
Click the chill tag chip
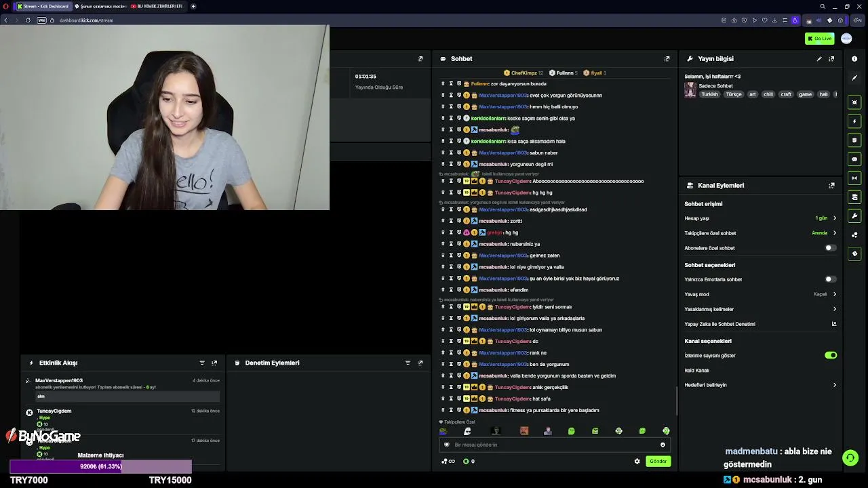(x=768, y=94)
